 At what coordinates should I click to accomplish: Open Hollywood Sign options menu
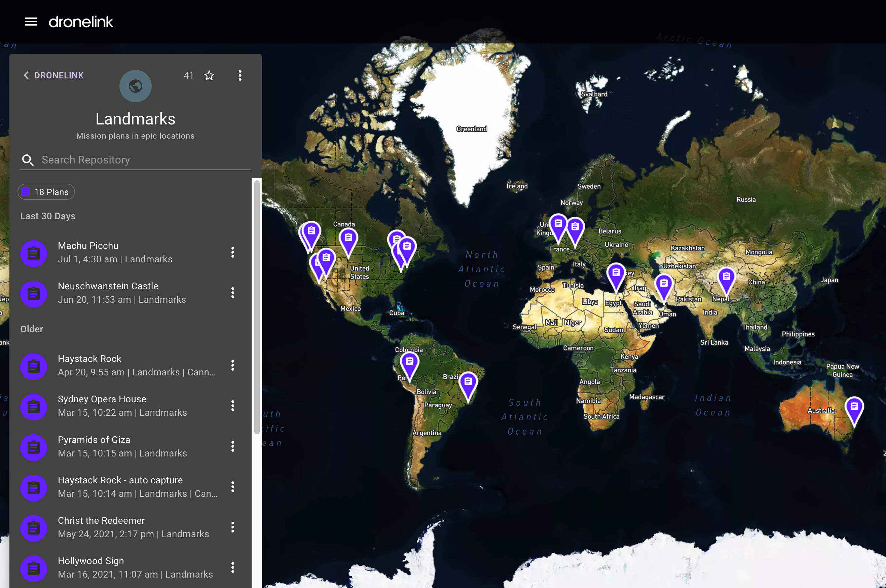tap(233, 567)
